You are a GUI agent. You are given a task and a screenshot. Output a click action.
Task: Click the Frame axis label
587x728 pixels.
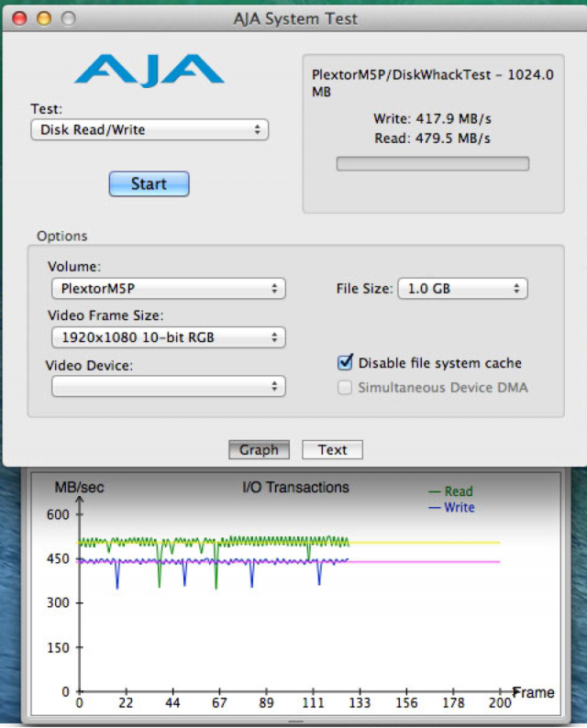point(534,692)
